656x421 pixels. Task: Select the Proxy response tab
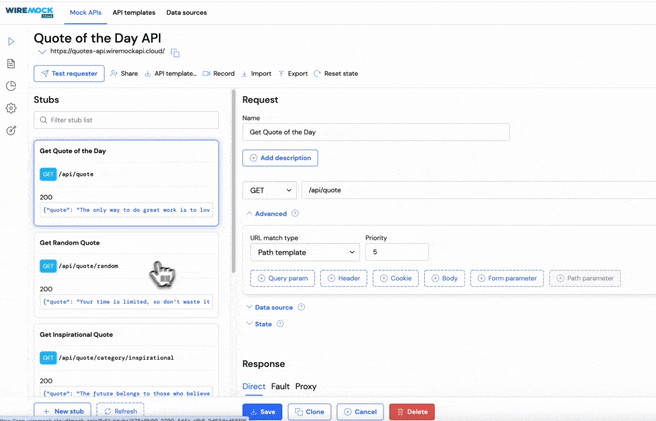(x=306, y=387)
